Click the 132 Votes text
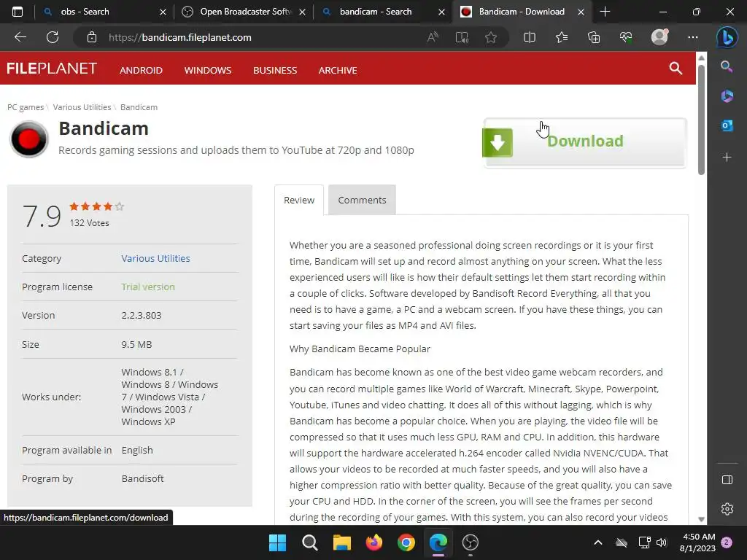 [x=90, y=223]
